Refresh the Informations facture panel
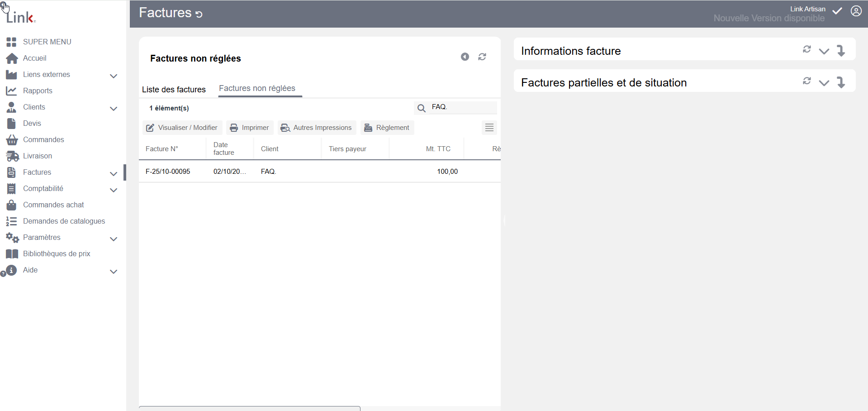 (x=807, y=49)
